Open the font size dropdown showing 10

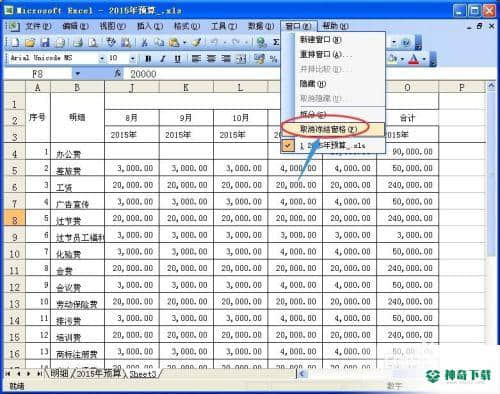[x=132, y=59]
